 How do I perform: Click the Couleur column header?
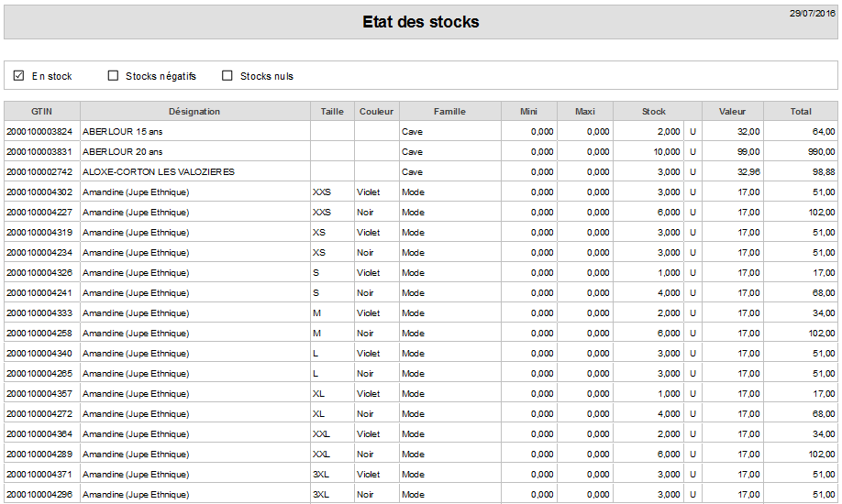click(x=376, y=111)
